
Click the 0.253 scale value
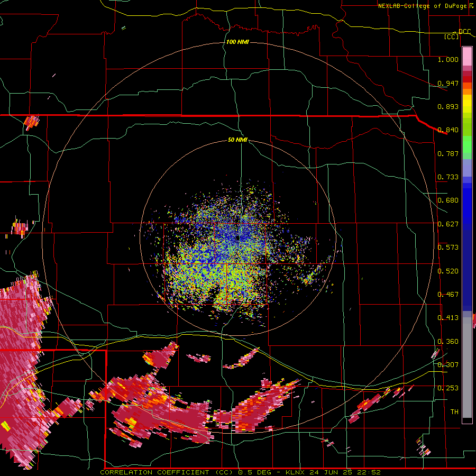pyautogui.click(x=448, y=388)
